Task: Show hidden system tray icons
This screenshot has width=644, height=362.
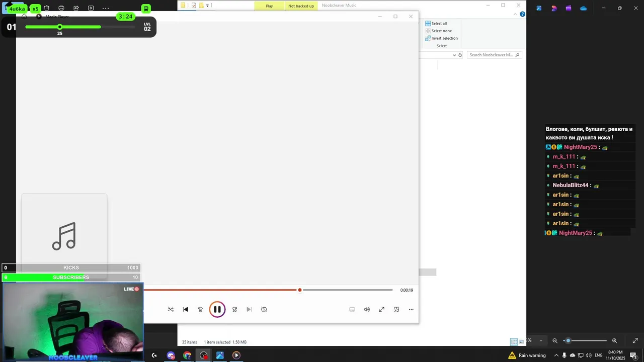Action: coord(556,355)
